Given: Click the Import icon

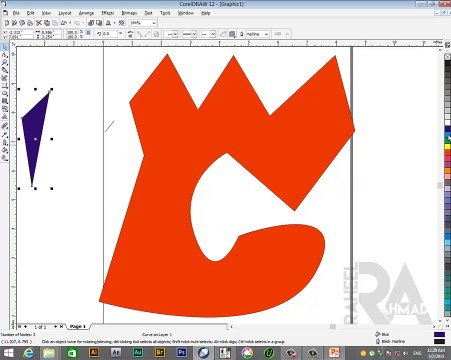Looking at the screenshot, I should (91, 23).
